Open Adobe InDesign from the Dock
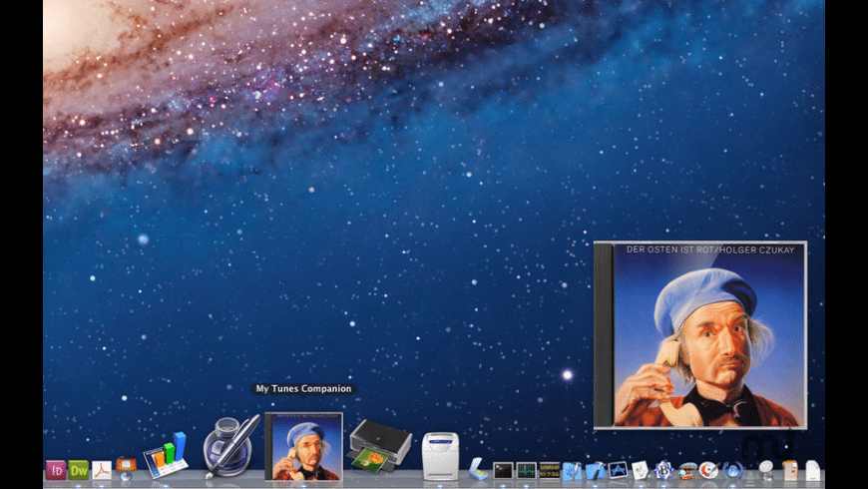Viewport: 868px width, 489px height. pos(56,470)
